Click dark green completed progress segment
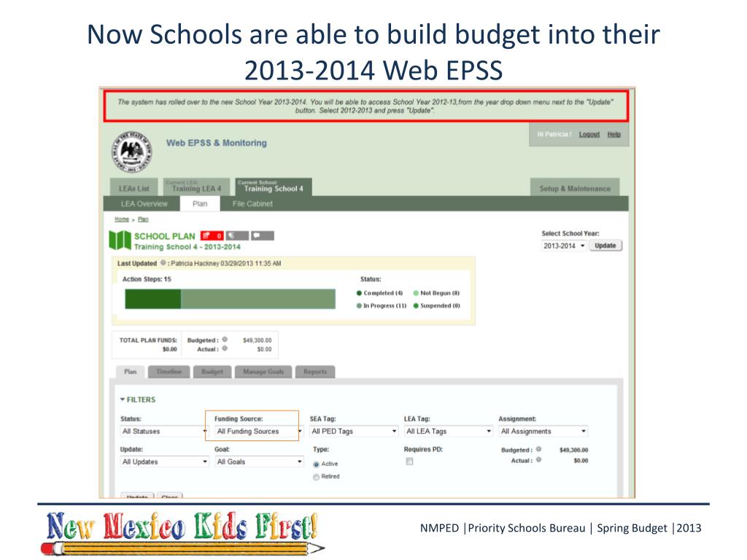This screenshot has width=747, height=560. tap(153, 299)
